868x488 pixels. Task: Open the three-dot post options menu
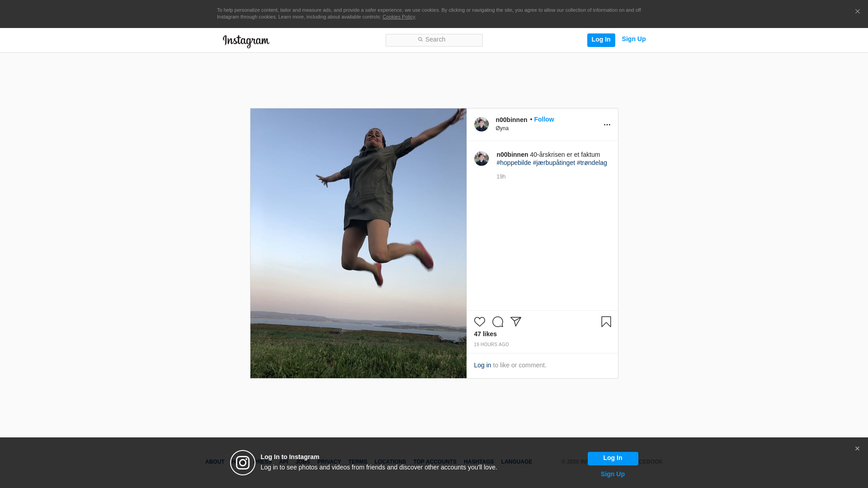[x=607, y=125]
